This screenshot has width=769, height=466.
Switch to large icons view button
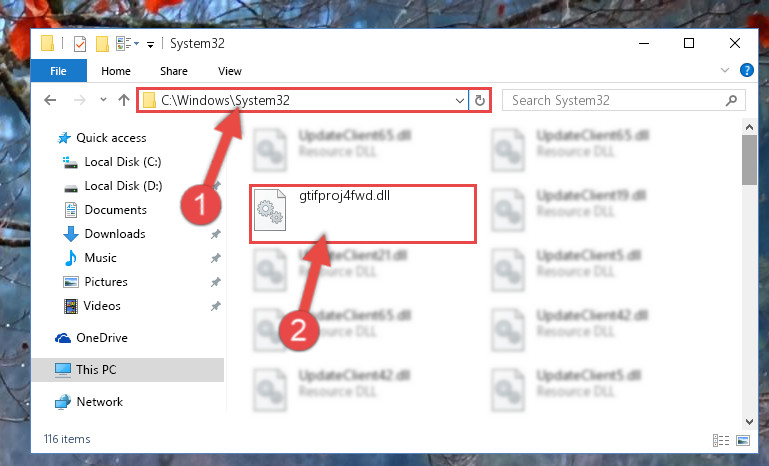[x=743, y=440]
